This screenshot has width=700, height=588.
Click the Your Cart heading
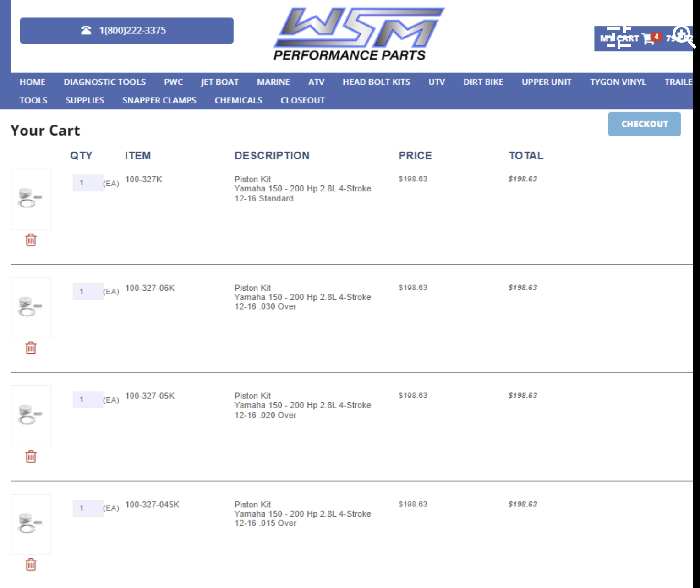click(x=45, y=131)
